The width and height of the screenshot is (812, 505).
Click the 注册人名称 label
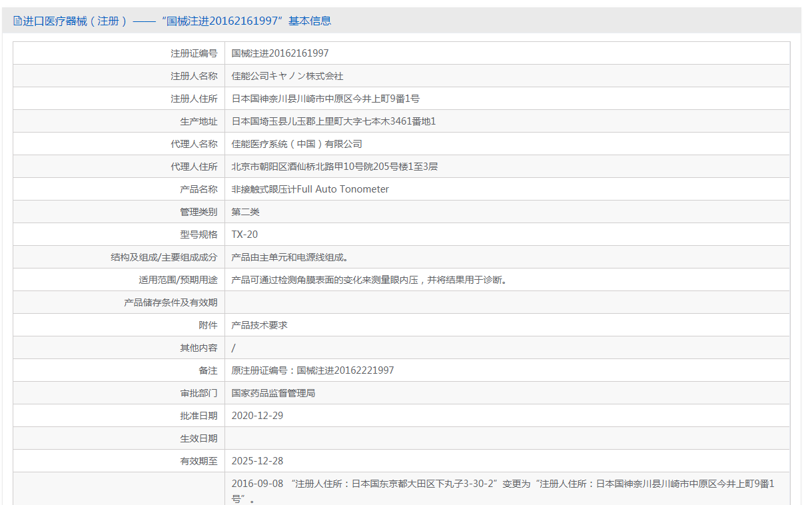(x=194, y=76)
